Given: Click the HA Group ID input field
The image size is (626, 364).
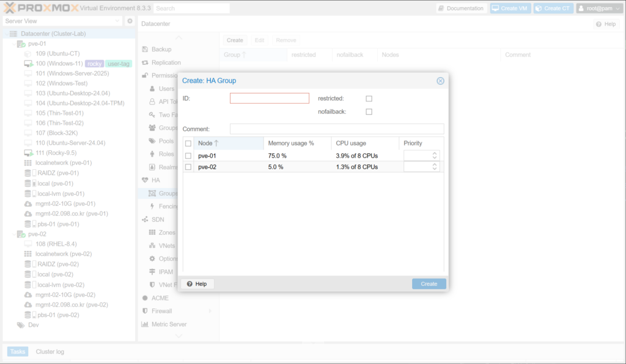Looking at the screenshot, I should 270,98.
